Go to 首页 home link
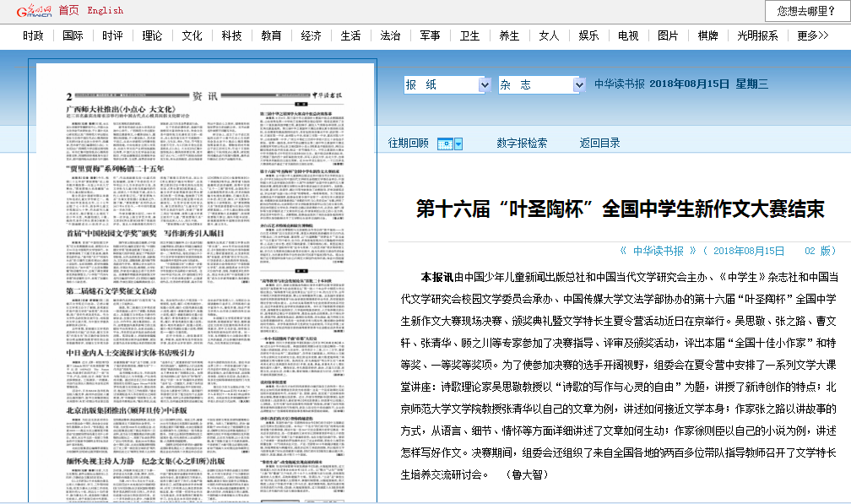 (69, 10)
